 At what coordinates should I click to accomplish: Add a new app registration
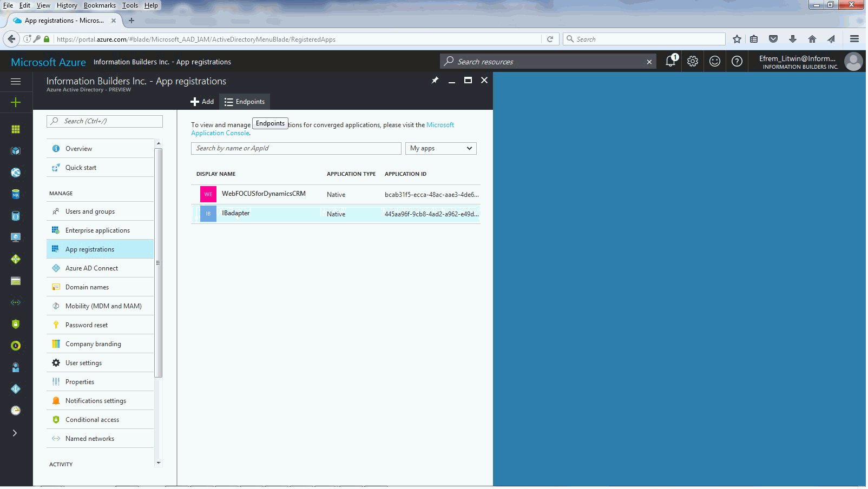[202, 102]
